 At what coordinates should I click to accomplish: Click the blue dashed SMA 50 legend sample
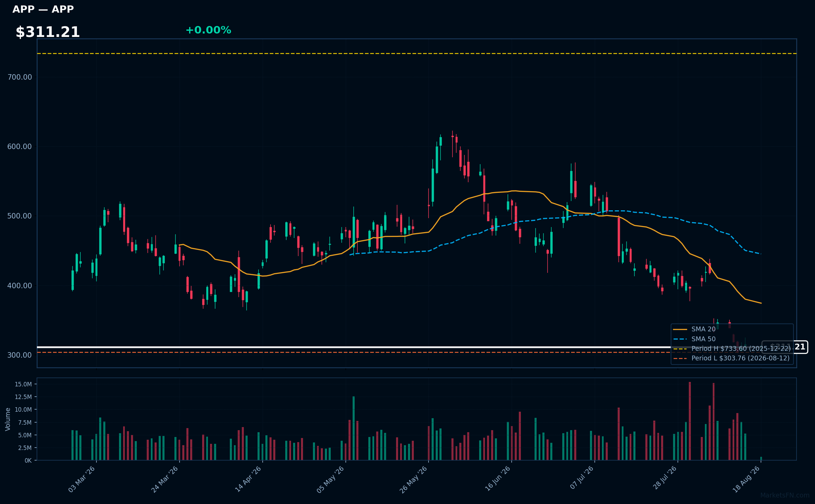[680, 339]
